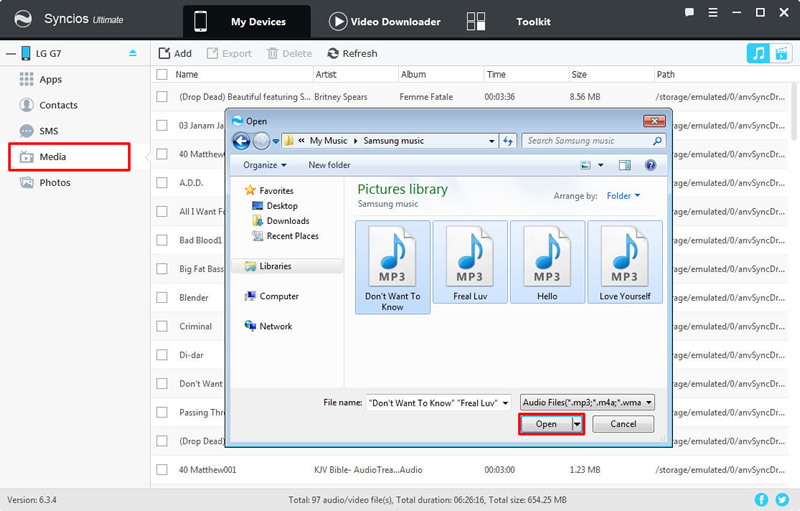
Task: Open Recent Places in navigation pane
Action: [x=286, y=236]
